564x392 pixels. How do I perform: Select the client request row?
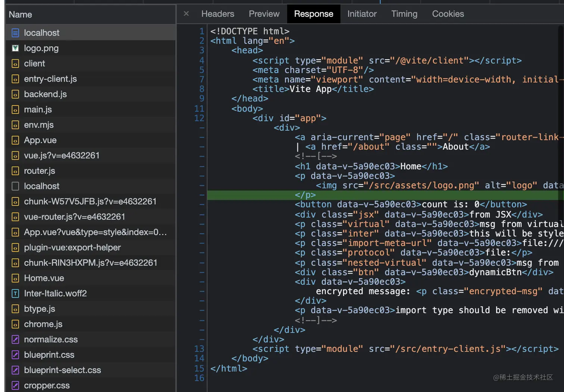pos(91,64)
